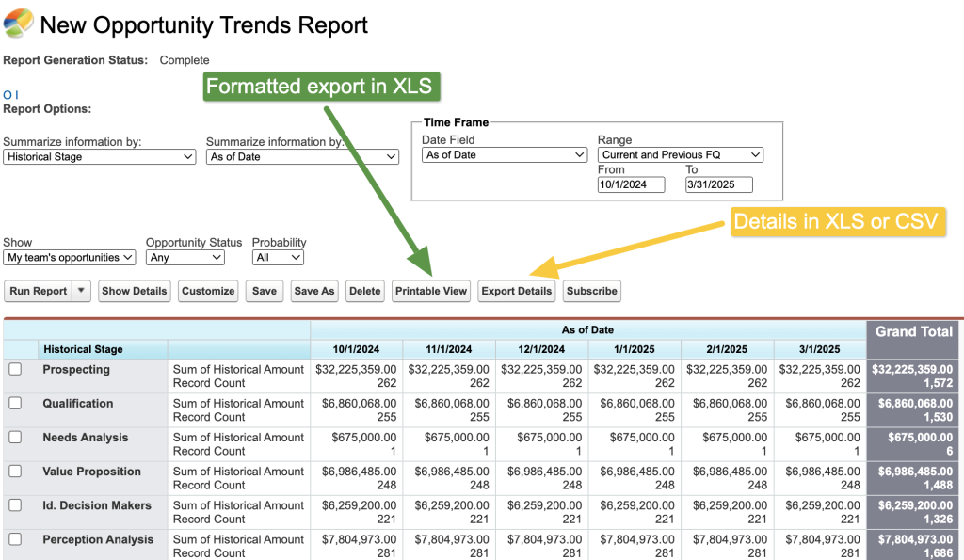Click Perception Analysis grand total $7,804,973.00
This screenshot has width=964, height=560.
click(915, 539)
